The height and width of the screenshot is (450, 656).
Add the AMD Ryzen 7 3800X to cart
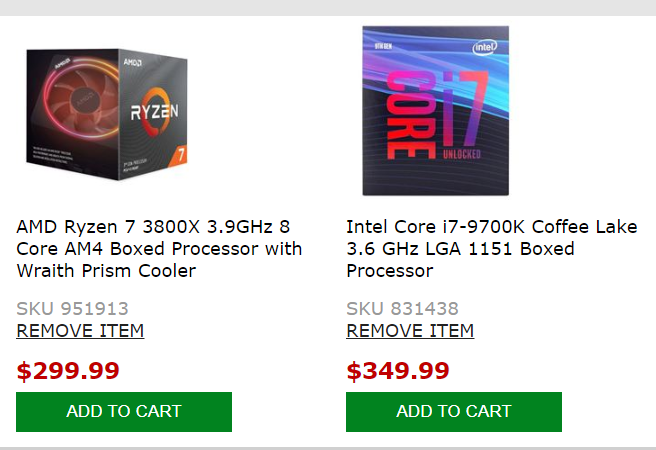click(x=124, y=411)
